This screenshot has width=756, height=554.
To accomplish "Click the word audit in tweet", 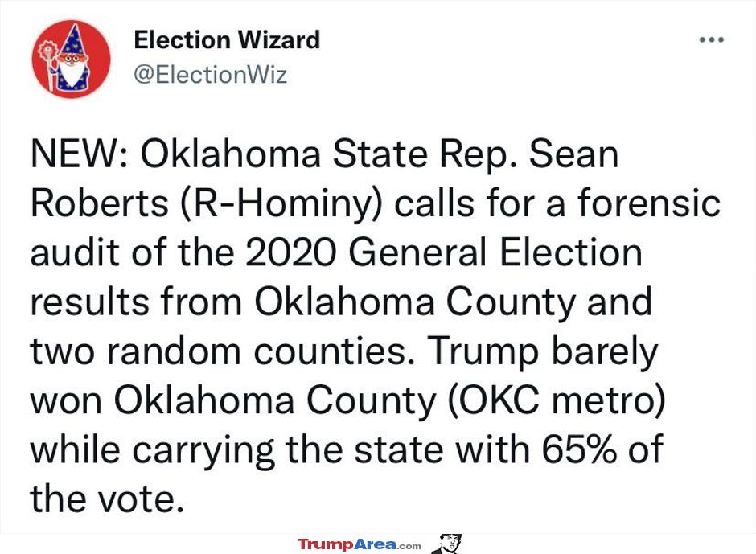I will (75, 252).
